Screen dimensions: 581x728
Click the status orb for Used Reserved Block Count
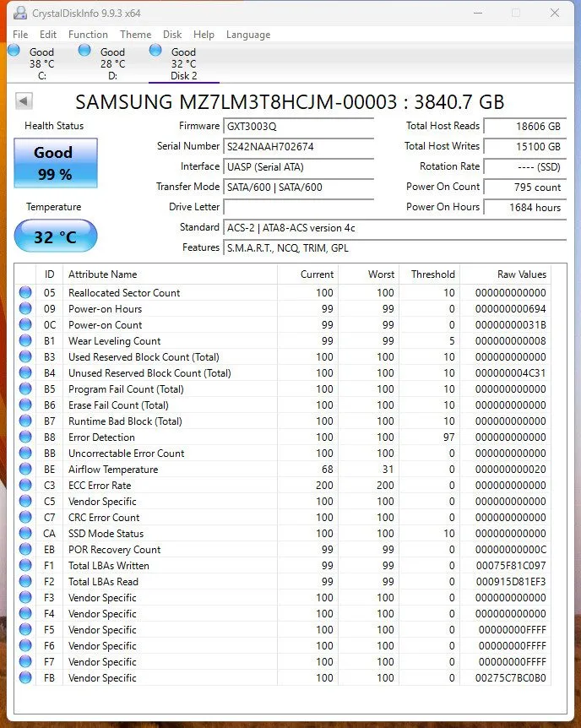25,356
